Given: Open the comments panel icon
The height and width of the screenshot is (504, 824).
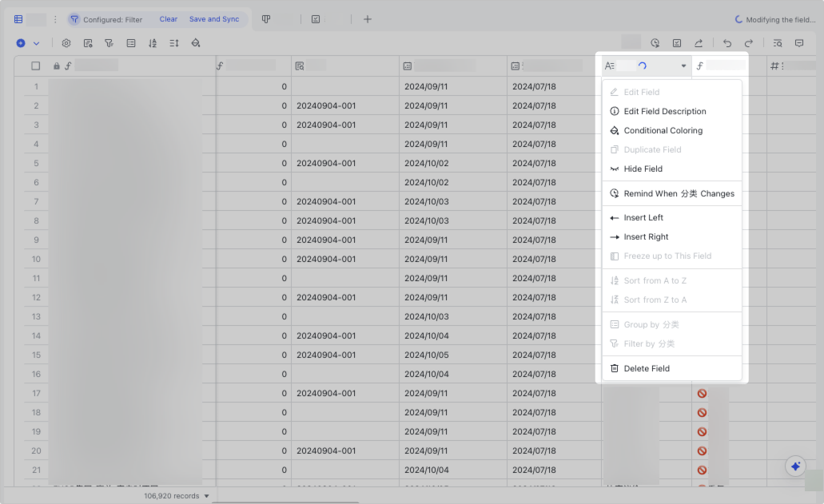Looking at the screenshot, I should [x=799, y=43].
